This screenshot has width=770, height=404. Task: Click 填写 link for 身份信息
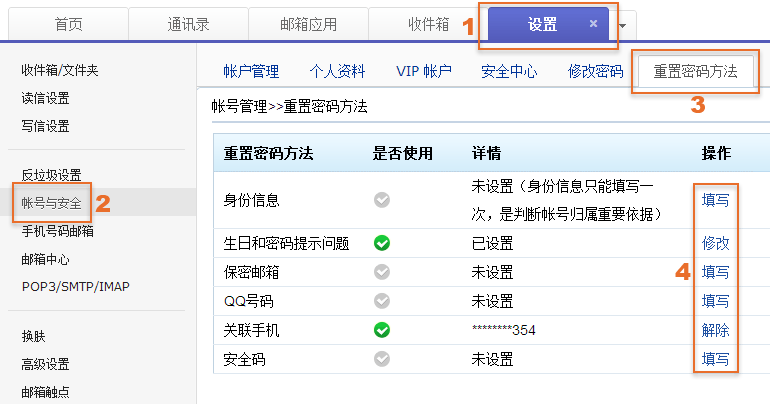point(715,200)
